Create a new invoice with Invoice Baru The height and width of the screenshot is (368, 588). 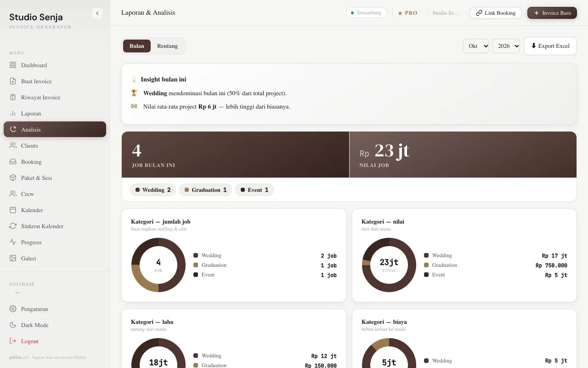point(552,13)
